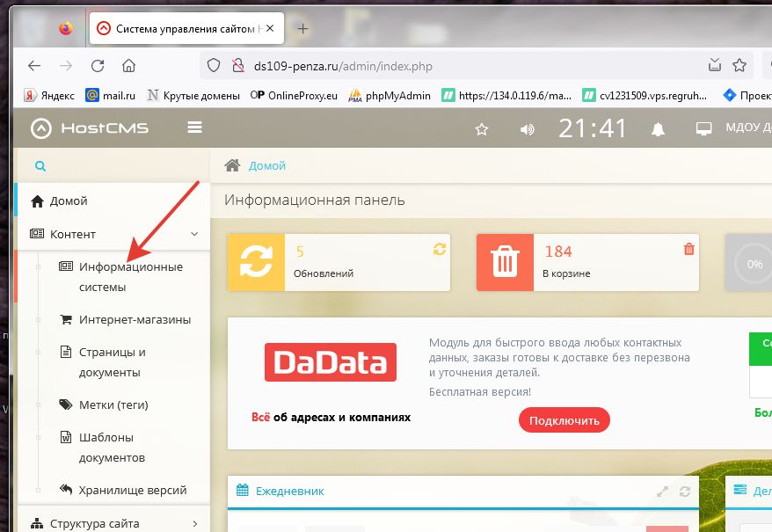Open the cv1231509.vps.regruh bookmark

pos(645,95)
